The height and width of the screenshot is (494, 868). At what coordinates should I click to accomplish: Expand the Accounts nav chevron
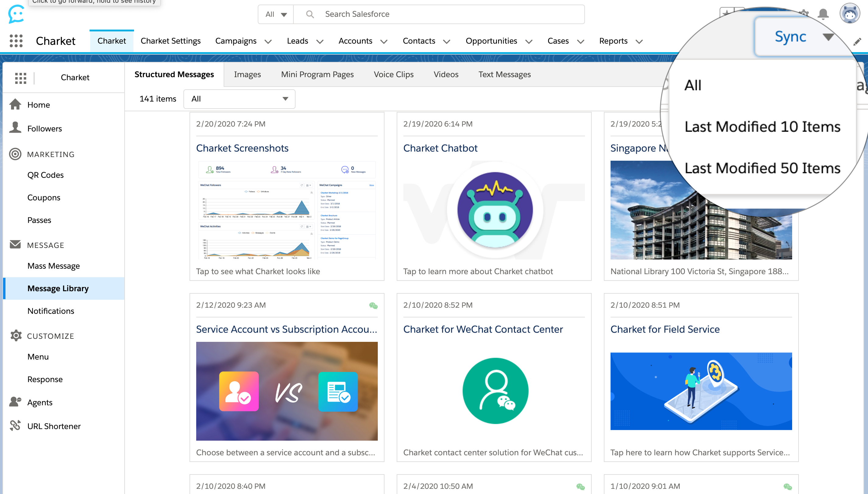click(x=384, y=42)
